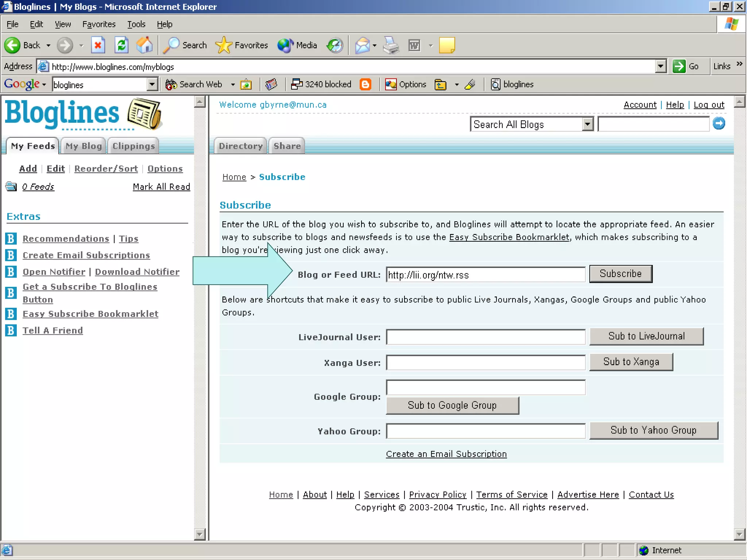
Task: Click the blue search arrow button
Action: coord(719,124)
